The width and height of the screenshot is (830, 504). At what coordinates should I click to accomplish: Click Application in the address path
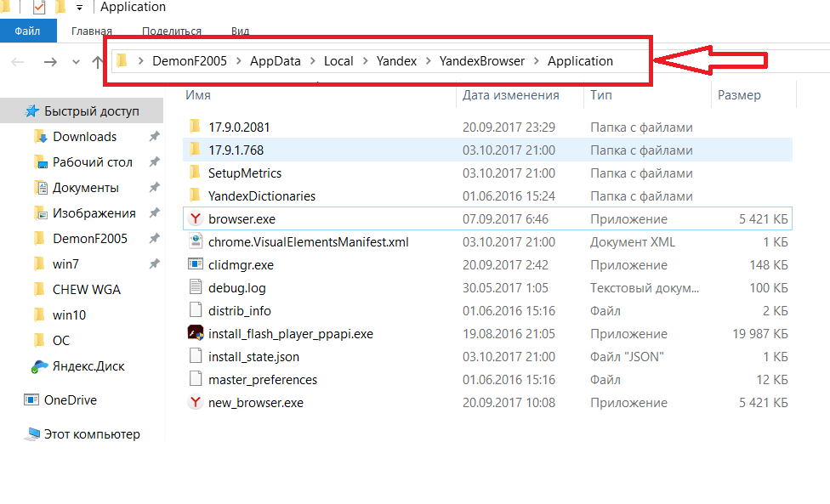pos(580,61)
